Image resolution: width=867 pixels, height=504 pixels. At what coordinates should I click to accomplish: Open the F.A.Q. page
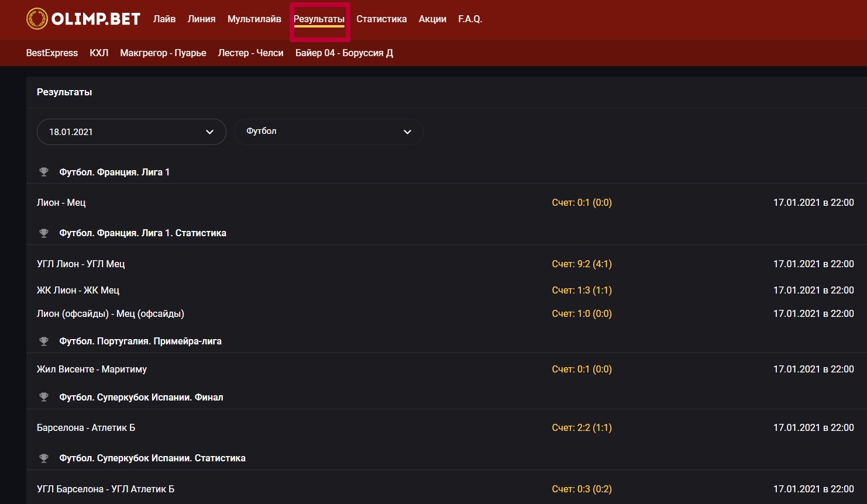470,19
